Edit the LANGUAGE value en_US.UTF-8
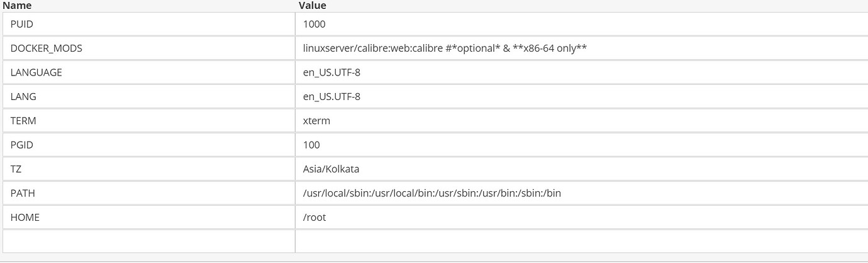 pos(582,72)
